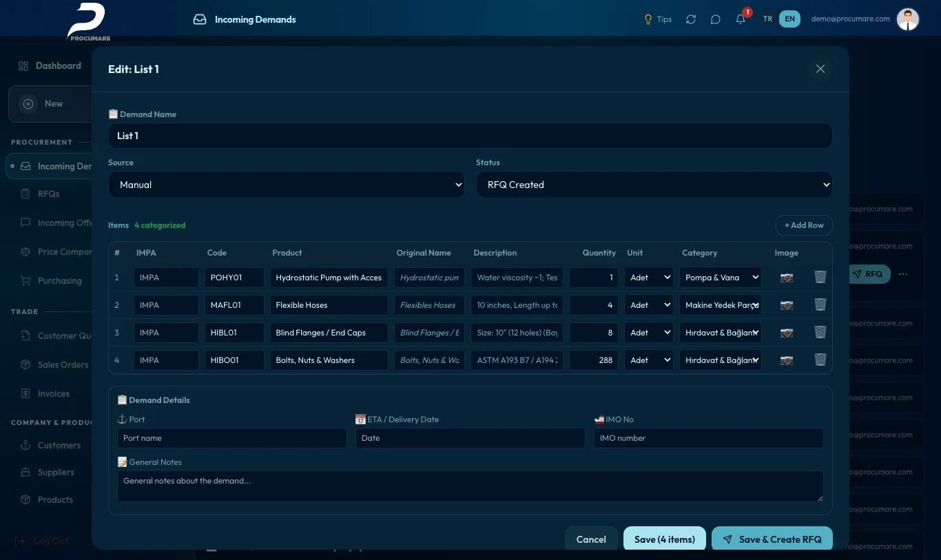Delete the Blind Flanges row with trash icon

tap(820, 332)
